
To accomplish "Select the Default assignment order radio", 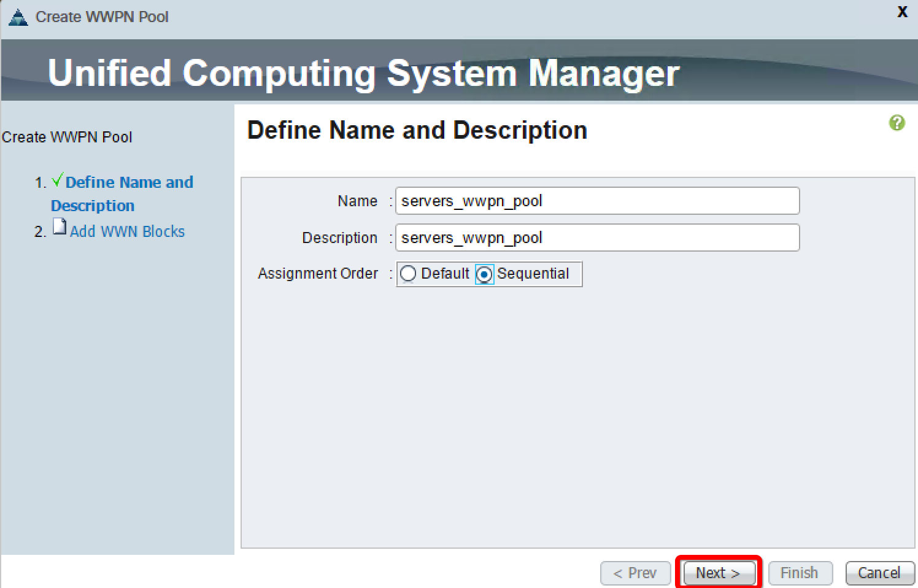I will (408, 274).
